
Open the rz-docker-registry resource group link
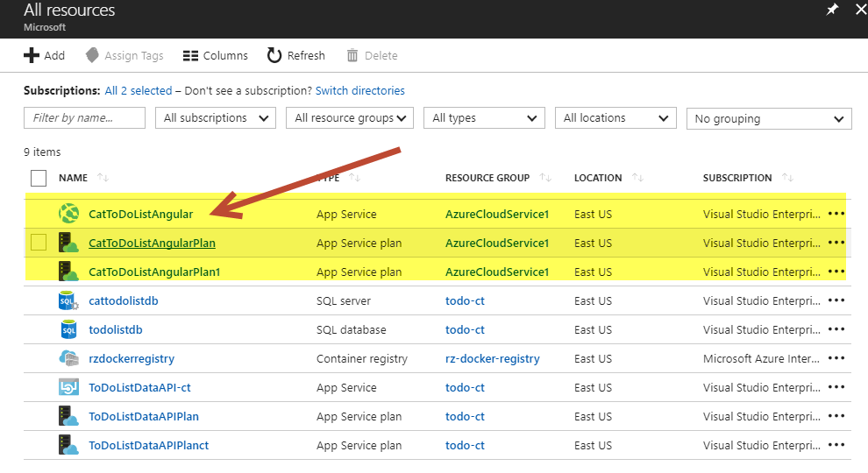click(x=492, y=358)
